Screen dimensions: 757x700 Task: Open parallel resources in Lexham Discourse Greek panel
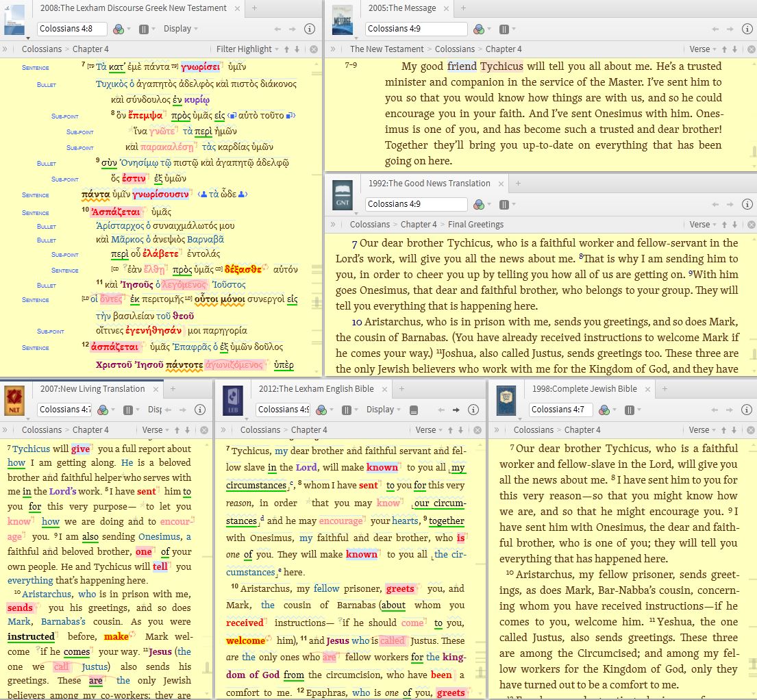click(x=144, y=29)
